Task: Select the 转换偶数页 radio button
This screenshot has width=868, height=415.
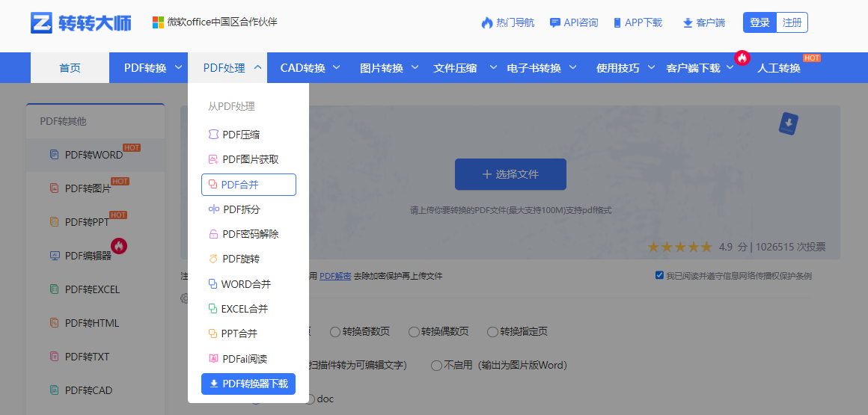Action: 414,332
